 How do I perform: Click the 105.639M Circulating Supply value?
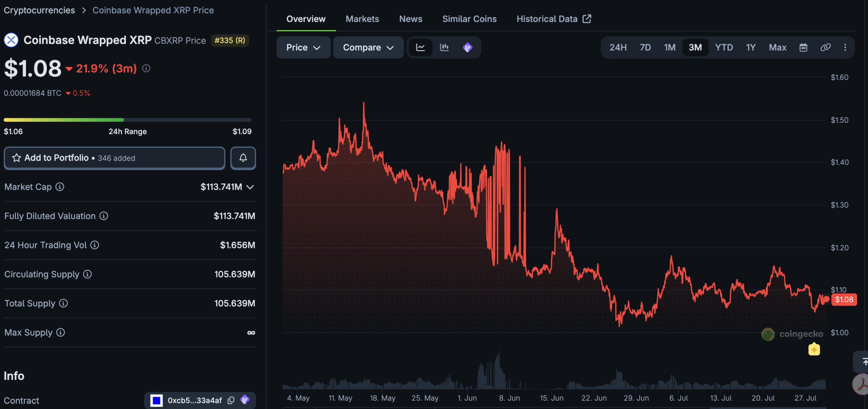[235, 274]
